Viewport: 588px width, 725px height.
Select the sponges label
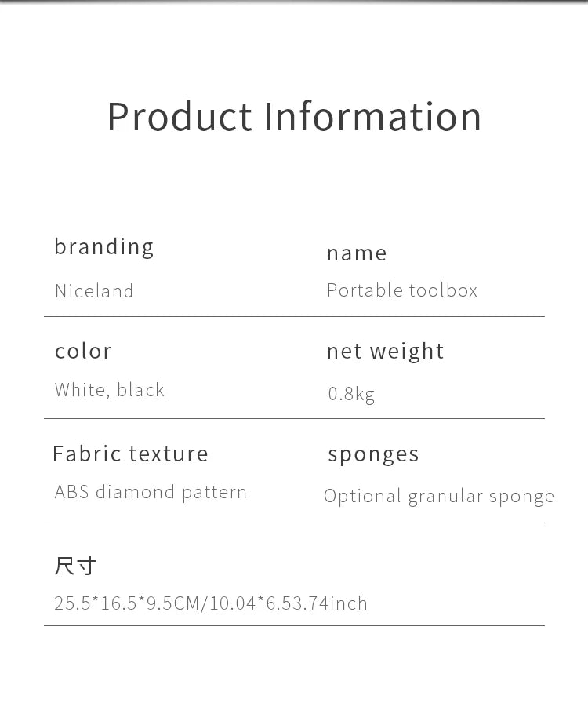point(373,455)
